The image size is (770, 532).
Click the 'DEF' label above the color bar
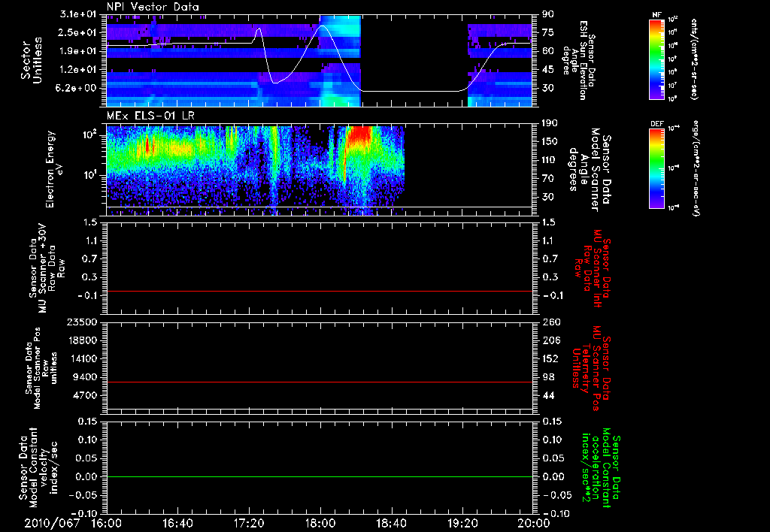656,124
